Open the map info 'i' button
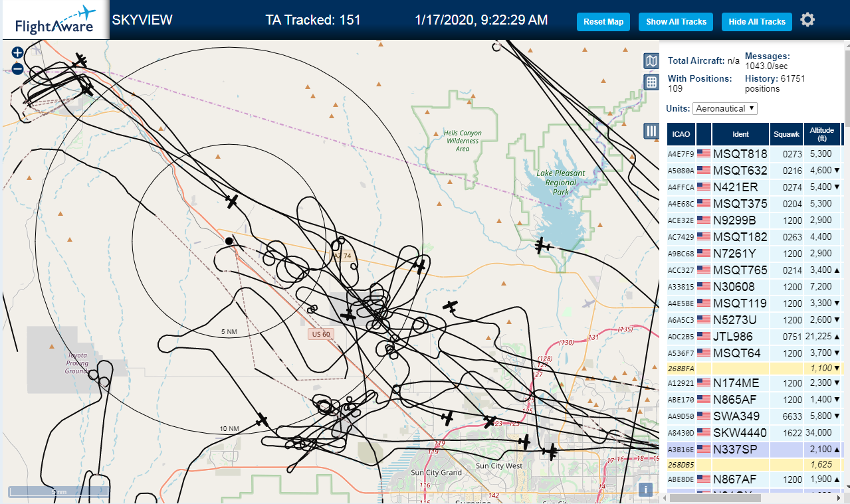 [x=645, y=490]
